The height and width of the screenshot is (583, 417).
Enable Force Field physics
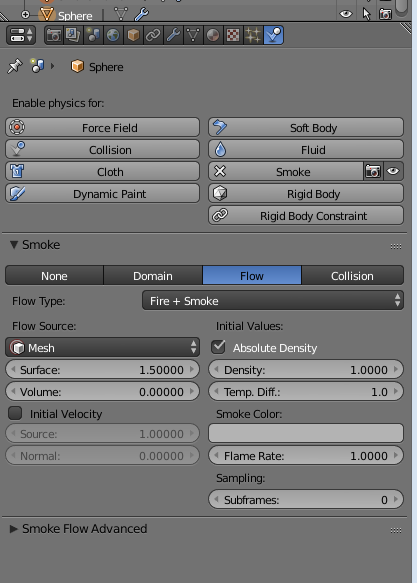[103, 128]
